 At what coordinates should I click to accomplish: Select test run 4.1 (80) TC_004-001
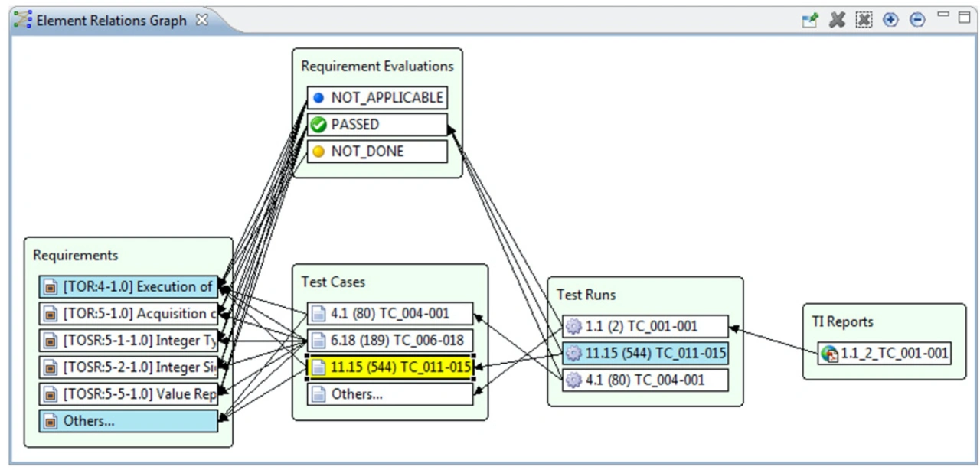645,380
